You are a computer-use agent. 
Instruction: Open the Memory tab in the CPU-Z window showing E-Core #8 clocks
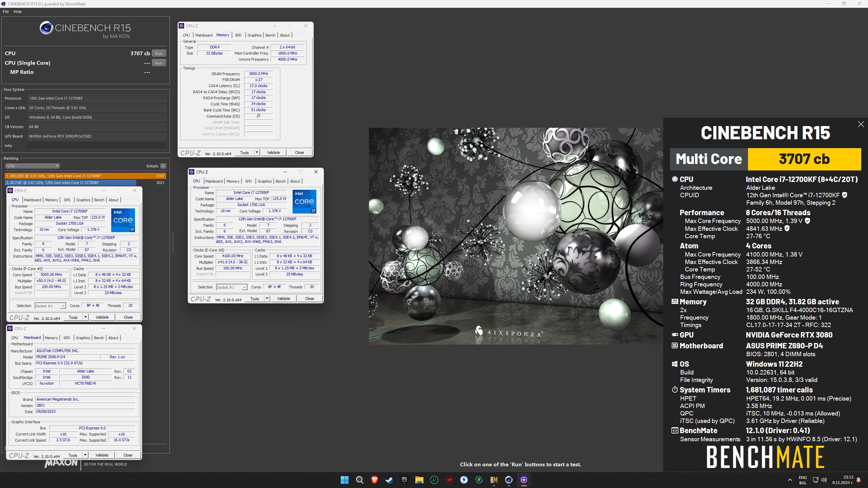pos(233,181)
